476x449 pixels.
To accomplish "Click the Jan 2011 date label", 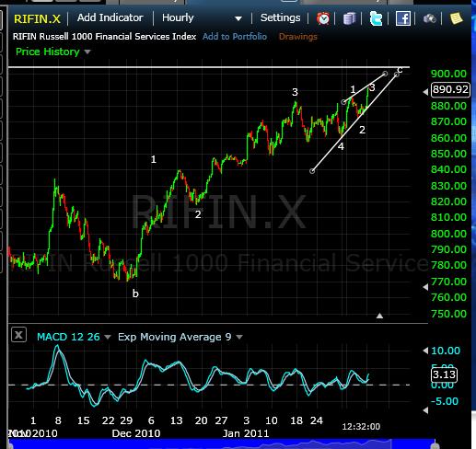I will click(x=246, y=433).
